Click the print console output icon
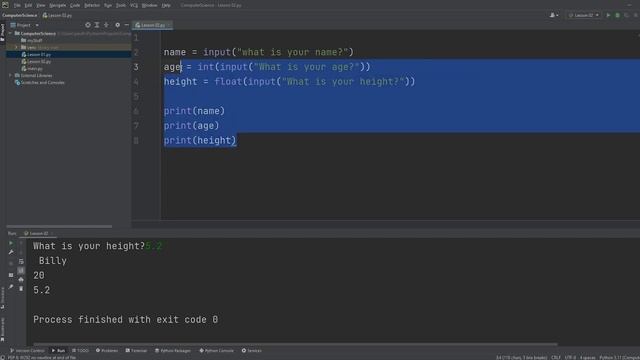The height and width of the screenshot is (360, 640). [x=21, y=280]
